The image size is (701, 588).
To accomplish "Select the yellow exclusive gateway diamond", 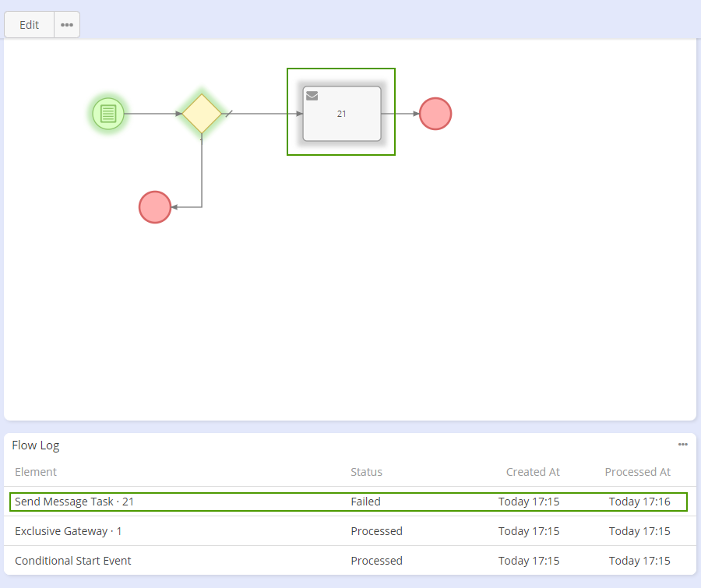I will coord(202,114).
